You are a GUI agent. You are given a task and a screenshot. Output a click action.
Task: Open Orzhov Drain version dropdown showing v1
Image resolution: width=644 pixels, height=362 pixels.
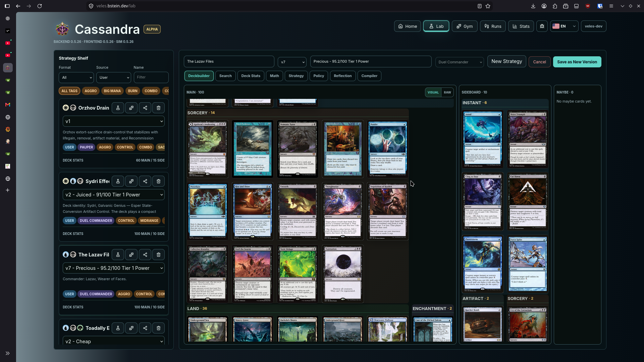coord(114,121)
